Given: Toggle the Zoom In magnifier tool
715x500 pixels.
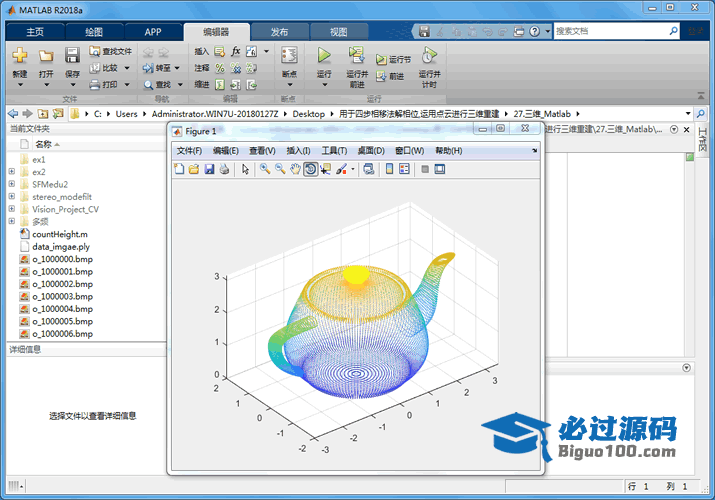Looking at the screenshot, I should pos(265,169).
